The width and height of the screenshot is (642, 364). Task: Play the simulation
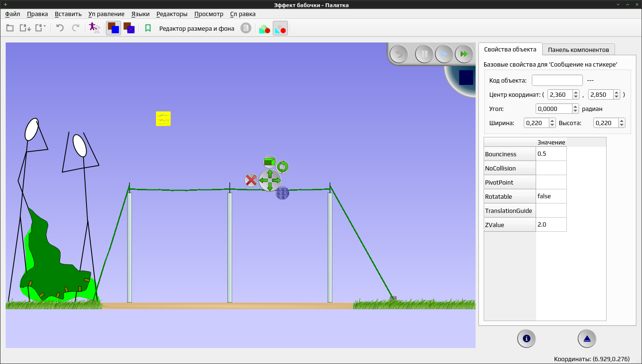tap(444, 54)
